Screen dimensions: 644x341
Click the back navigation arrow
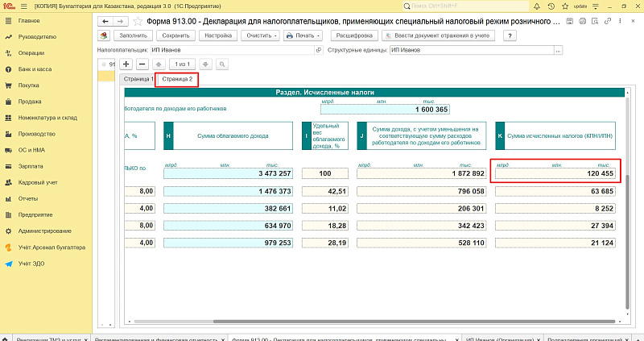pos(105,22)
